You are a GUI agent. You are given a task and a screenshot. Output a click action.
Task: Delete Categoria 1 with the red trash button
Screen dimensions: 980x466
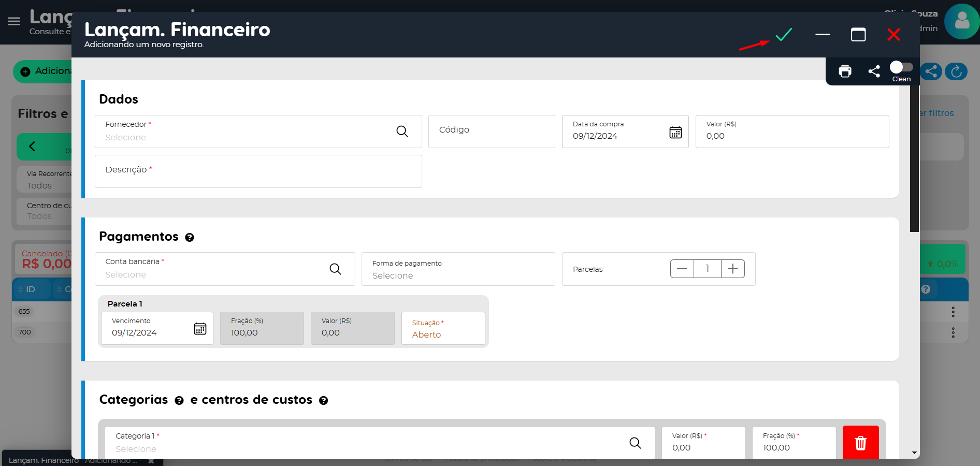[860, 443]
